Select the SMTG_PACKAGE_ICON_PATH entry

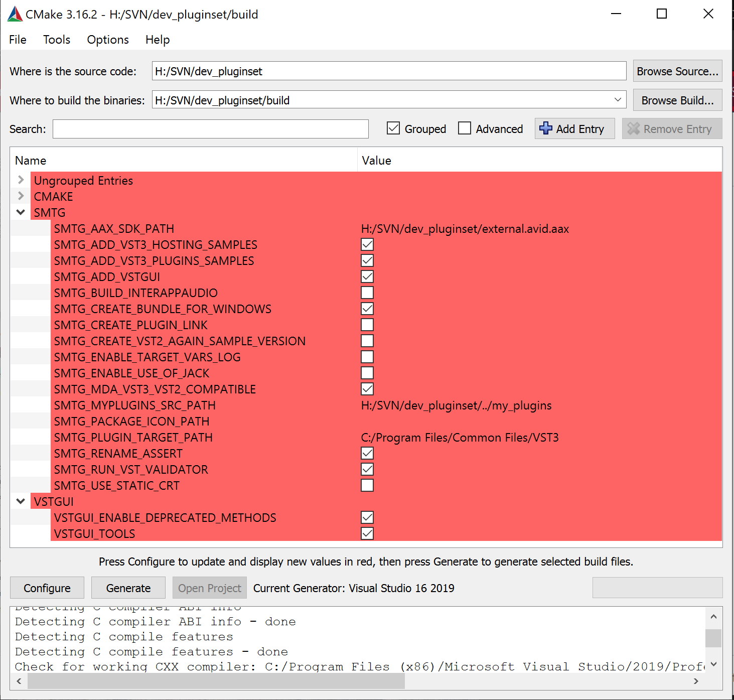coord(131,422)
